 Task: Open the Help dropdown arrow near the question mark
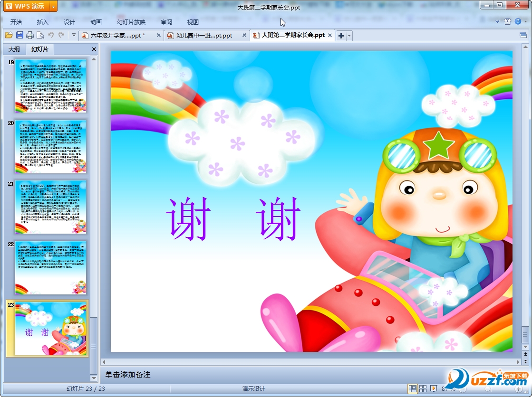[x=525, y=22]
